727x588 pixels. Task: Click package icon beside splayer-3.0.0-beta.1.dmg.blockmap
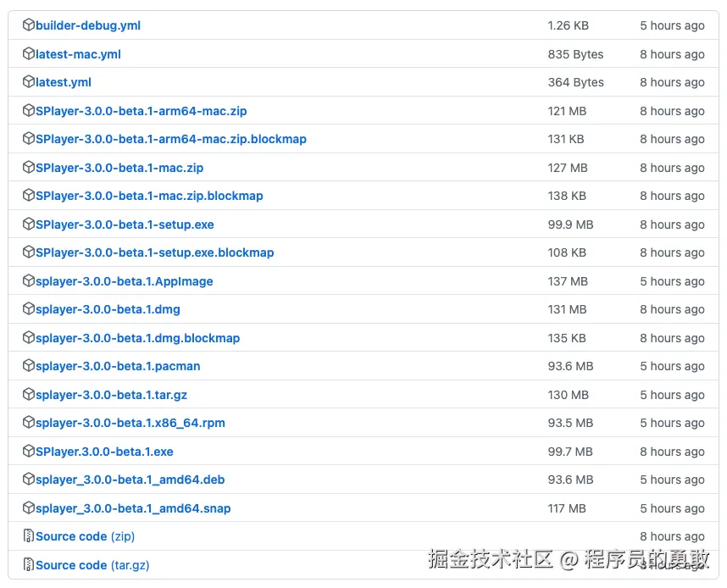(x=29, y=337)
